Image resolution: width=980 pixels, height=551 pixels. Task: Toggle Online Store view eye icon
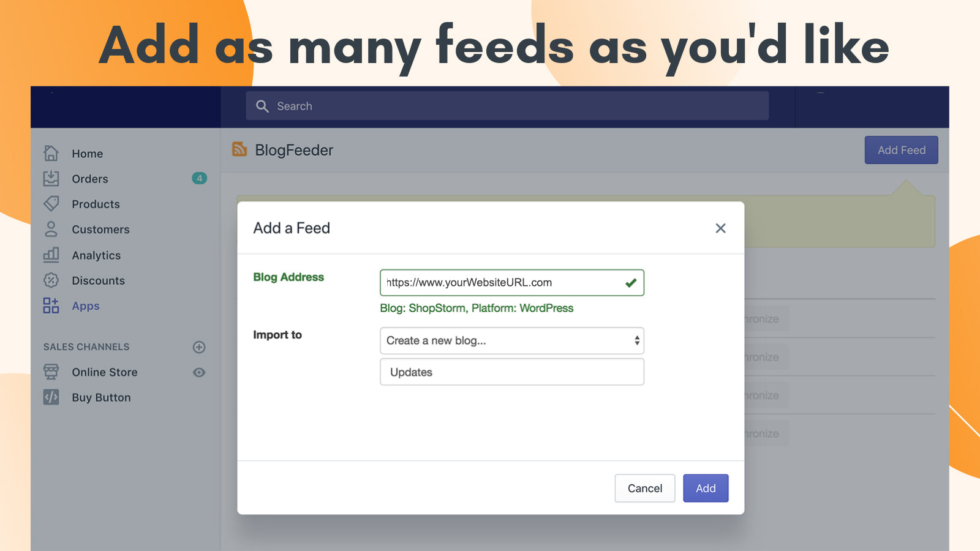click(199, 372)
